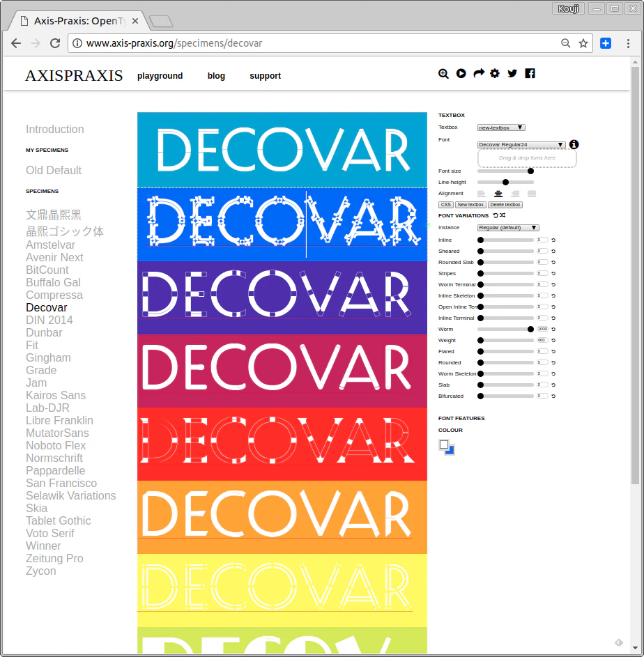This screenshot has height=657, width=644.
Task: Open the blog menu item
Action: (216, 76)
